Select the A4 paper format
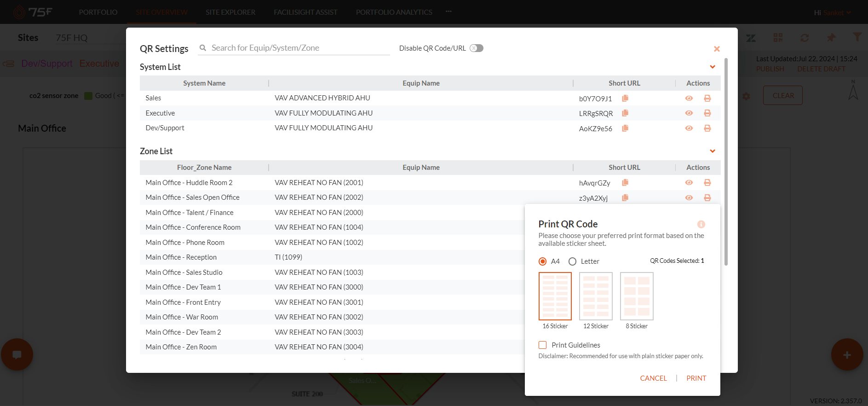The image size is (868, 406). [x=543, y=261]
